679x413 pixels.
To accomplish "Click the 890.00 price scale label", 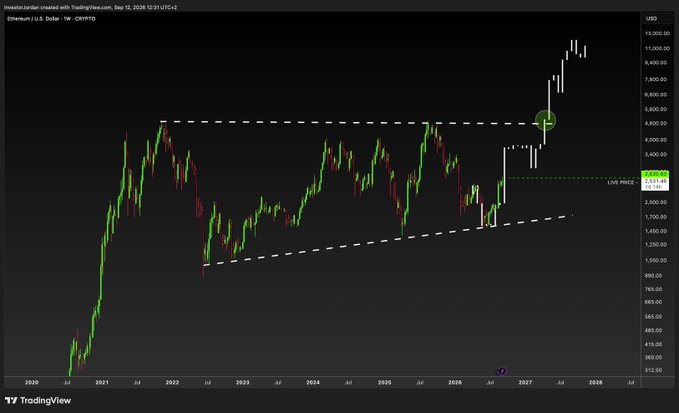I will pyautogui.click(x=653, y=276).
